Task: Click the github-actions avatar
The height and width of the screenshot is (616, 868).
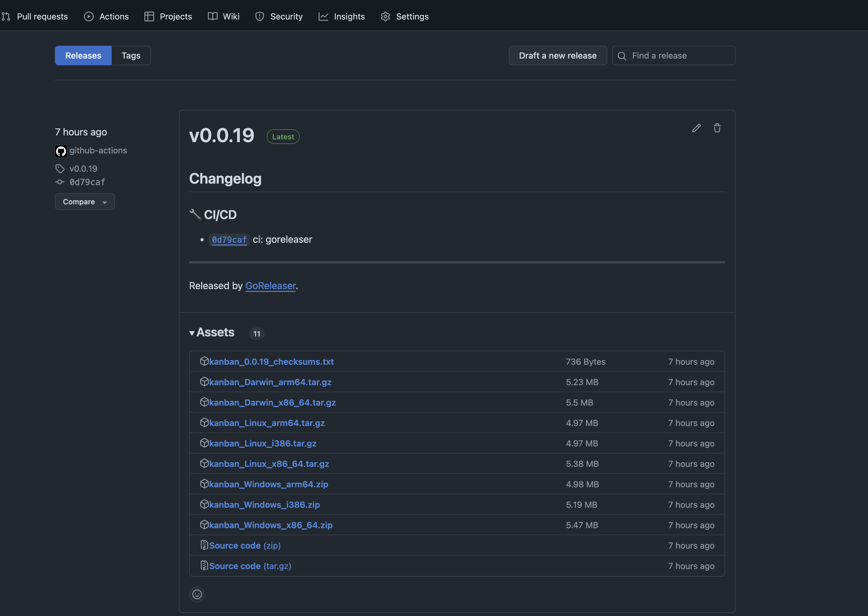Action: point(61,151)
